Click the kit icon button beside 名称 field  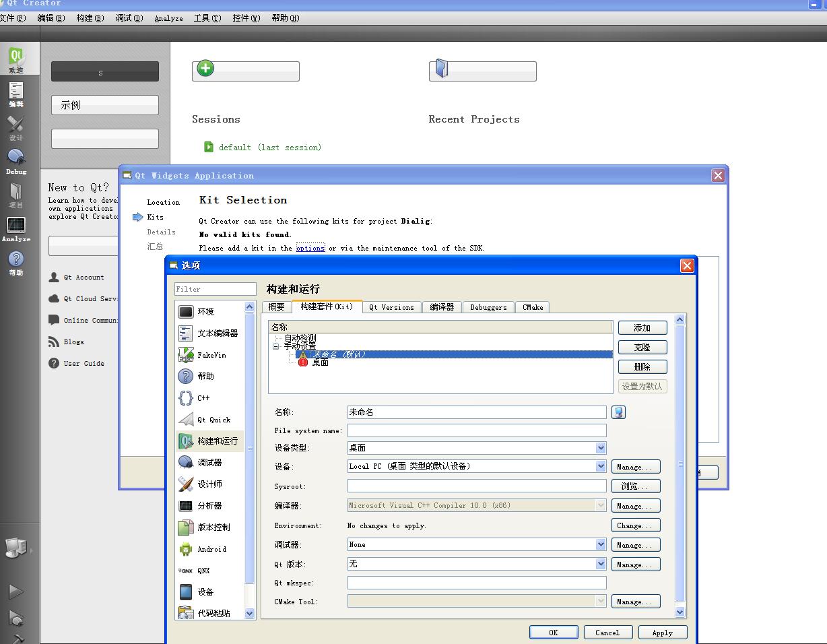pos(618,412)
